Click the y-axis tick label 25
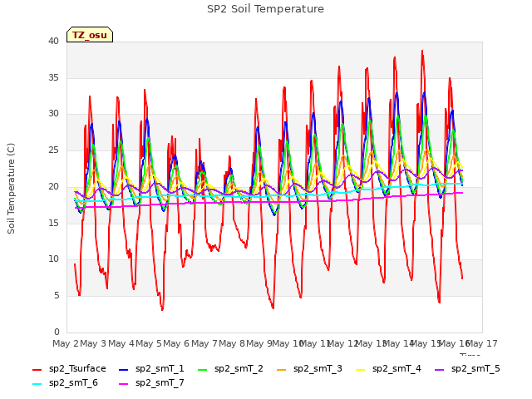Screen dimensions: 532x399 tap(53, 150)
